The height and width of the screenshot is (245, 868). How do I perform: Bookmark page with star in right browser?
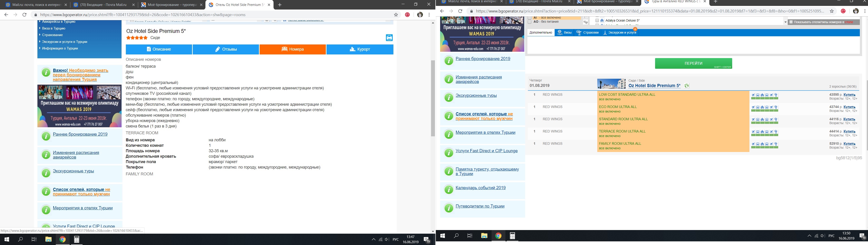point(832,11)
